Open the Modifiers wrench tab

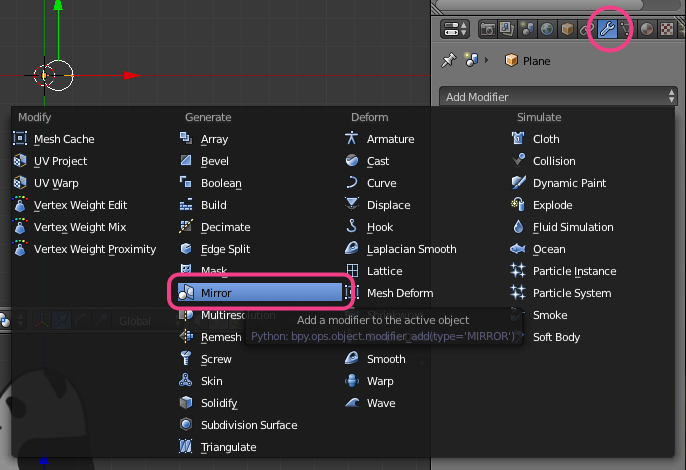tap(607, 29)
